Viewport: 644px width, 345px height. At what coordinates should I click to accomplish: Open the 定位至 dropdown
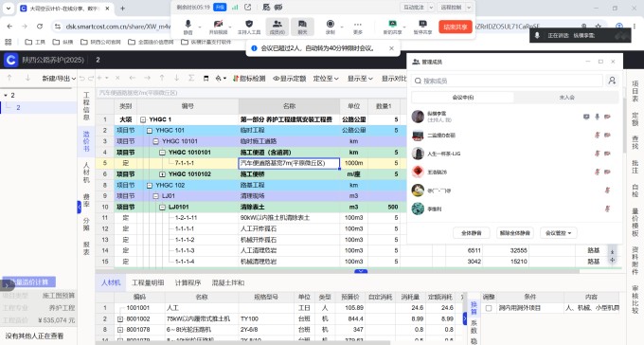pos(326,78)
